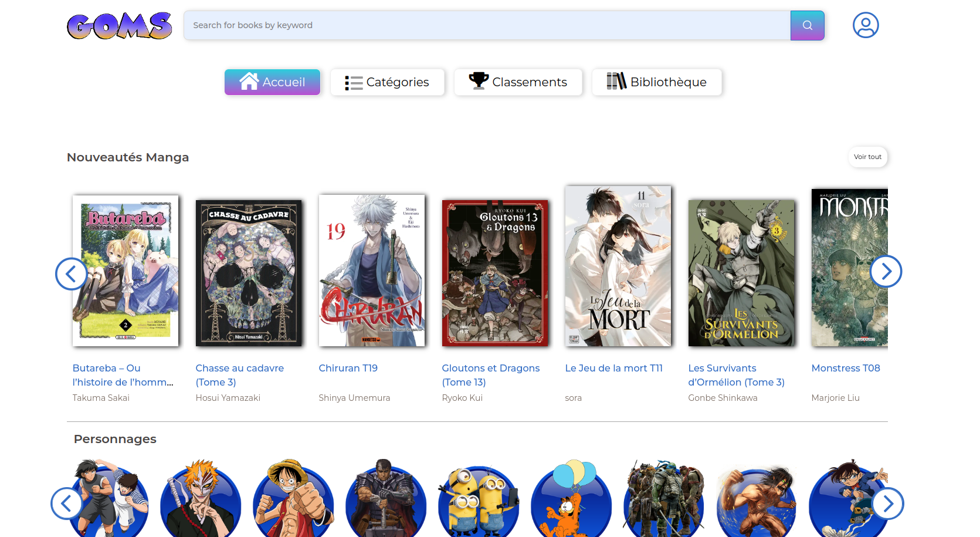
Task: Click author name Shinya Umemura
Action: (x=354, y=398)
